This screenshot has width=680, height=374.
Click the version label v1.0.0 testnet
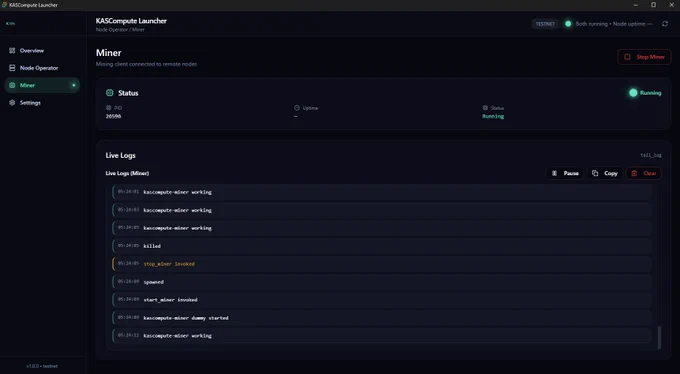pyautogui.click(x=42, y=366)
